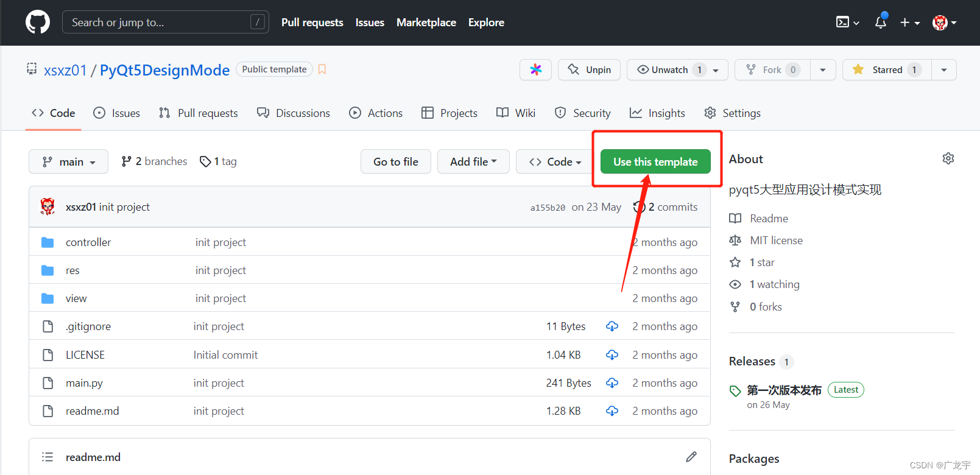Open the user avatar menu in header
This screenshot has height=475, width=980.
click(944, 23)
